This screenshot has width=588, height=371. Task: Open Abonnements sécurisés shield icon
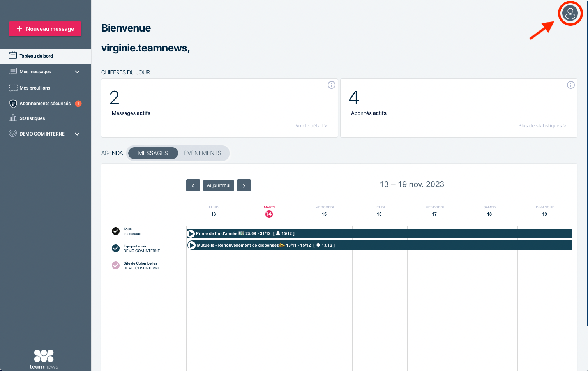coord(13,104)
